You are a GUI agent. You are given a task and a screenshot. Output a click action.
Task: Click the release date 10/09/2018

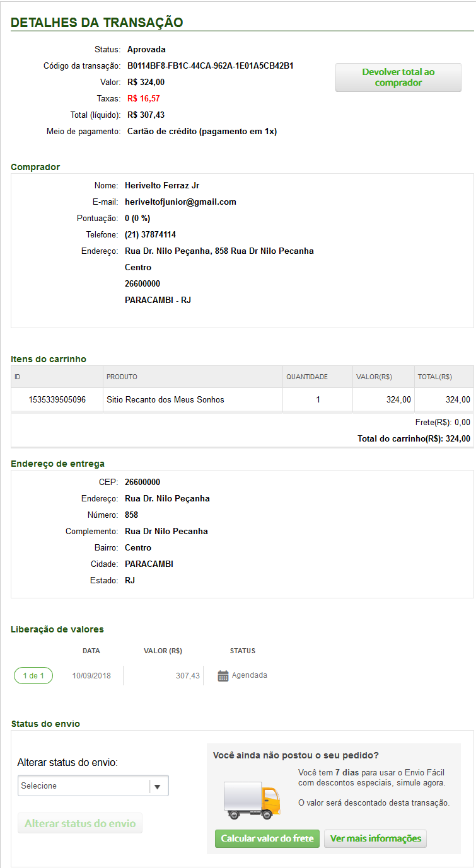pos(91,676)
